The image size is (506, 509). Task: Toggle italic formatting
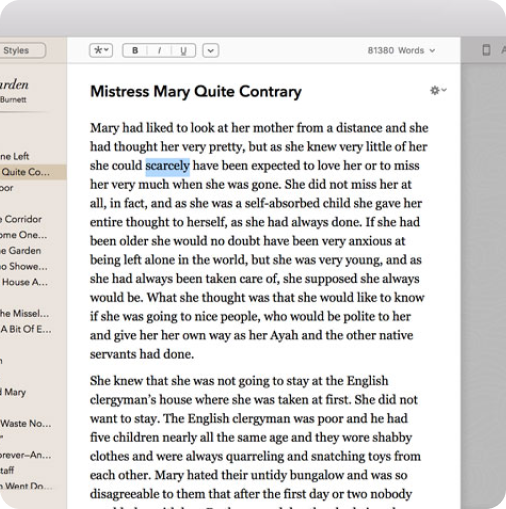(159, 51)
